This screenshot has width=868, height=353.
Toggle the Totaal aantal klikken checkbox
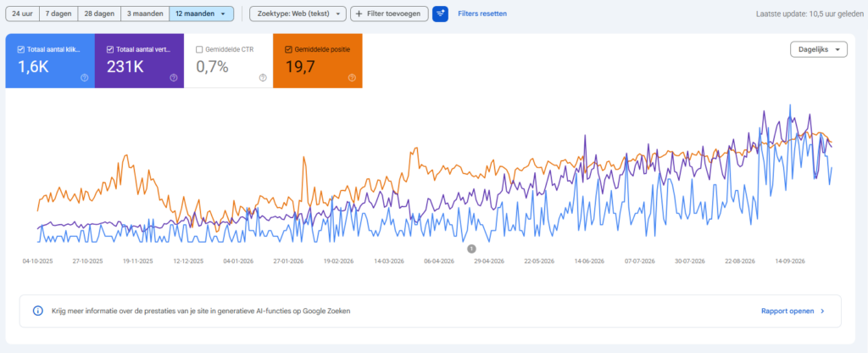[x=21, y=49]
